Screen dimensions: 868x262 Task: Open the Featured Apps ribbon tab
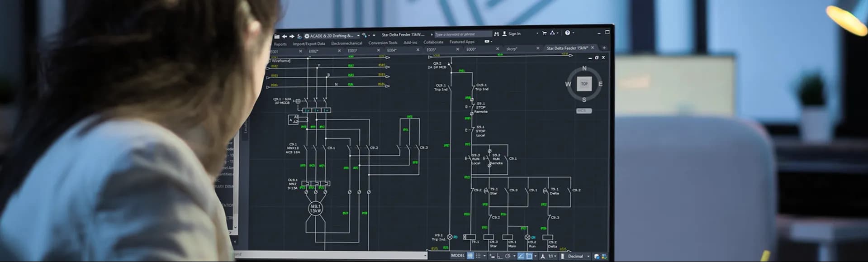pos(462,42)
